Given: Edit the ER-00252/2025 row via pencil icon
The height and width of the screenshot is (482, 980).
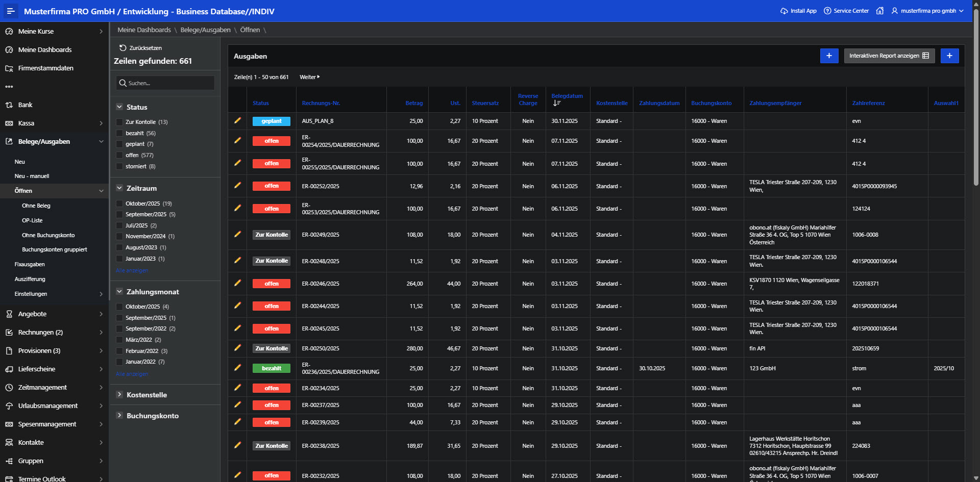Looking at the screenshot, I should 237,186.
